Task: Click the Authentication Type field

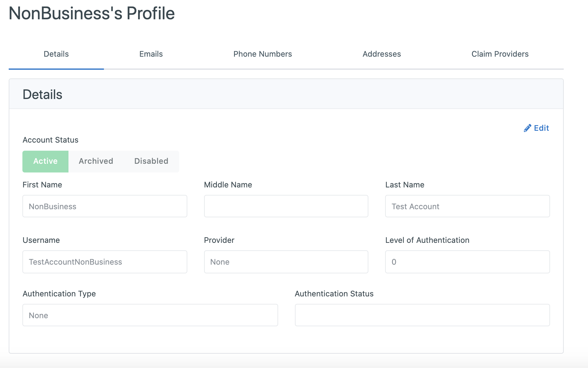Action: (x=150, y=315)
